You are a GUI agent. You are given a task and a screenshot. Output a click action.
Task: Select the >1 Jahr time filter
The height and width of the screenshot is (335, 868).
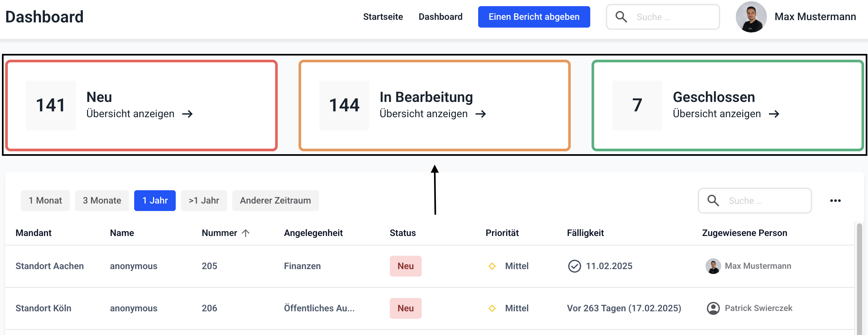tap(204, 201)
